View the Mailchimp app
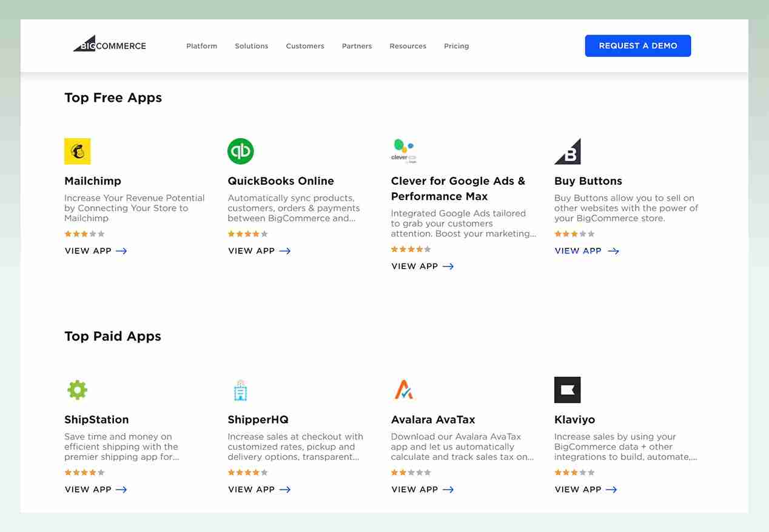Image resolution: width=769 pixels, height=532 pixels. pyautogui.click(x=96, y=251)
